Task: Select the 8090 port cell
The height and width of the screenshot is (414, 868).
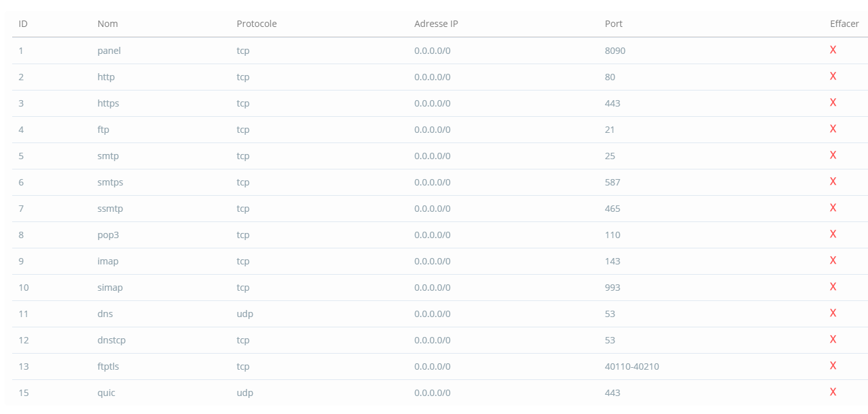Action: (x=615, y=51)
